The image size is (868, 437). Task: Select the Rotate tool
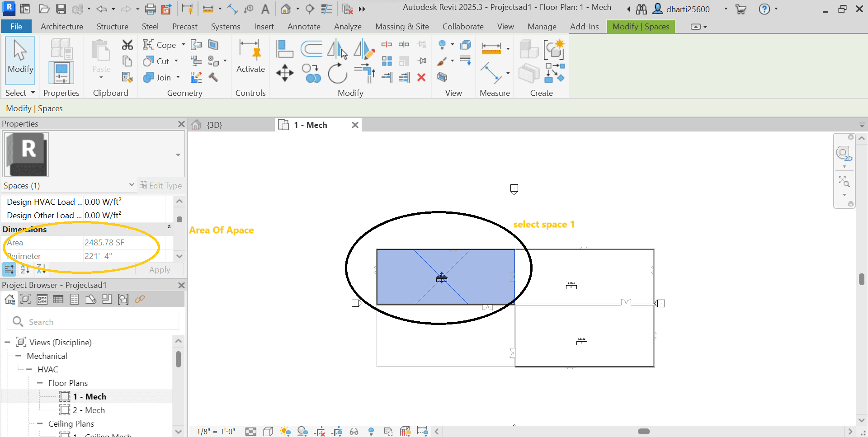point(338,73)
